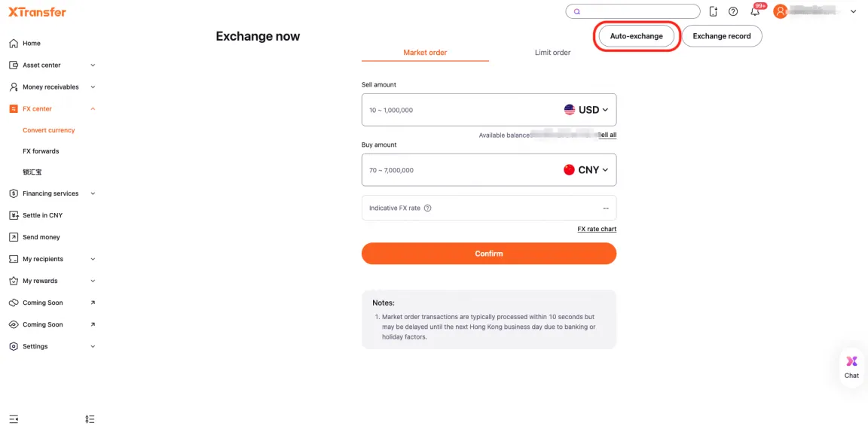Click the help question mark icon
This screenshot has height=426, width=868.
click(x=733, y=11)
